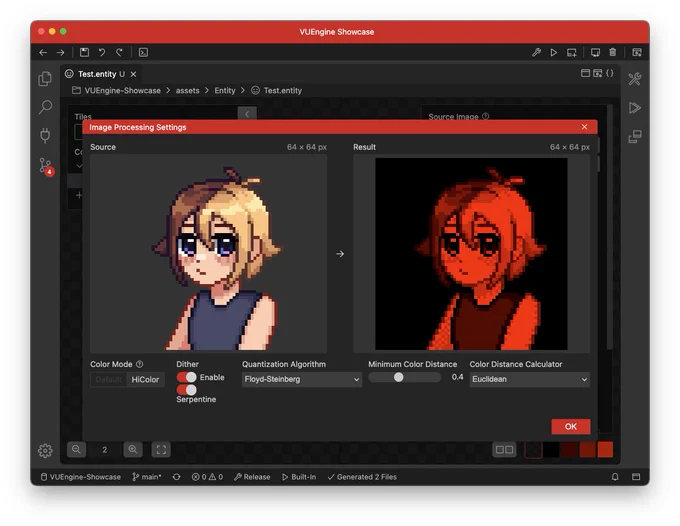Open the build tools icon in right sidebar
The image size is (680, 526).
point(634,79)
